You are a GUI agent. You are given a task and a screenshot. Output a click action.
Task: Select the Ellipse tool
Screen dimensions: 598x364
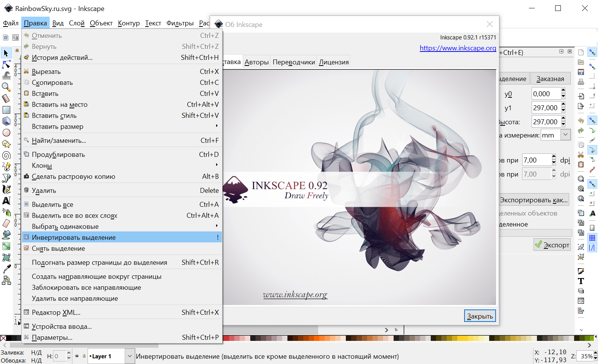coord(6,133)
